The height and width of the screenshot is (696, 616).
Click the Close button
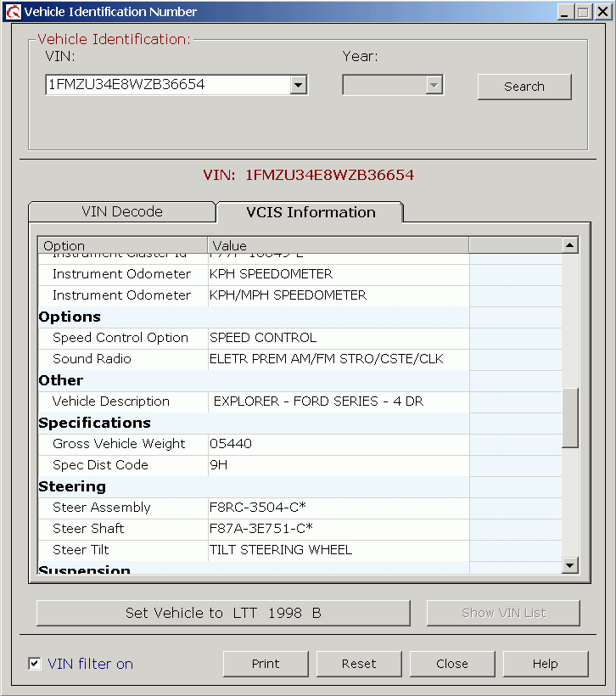tap(451, 664)
